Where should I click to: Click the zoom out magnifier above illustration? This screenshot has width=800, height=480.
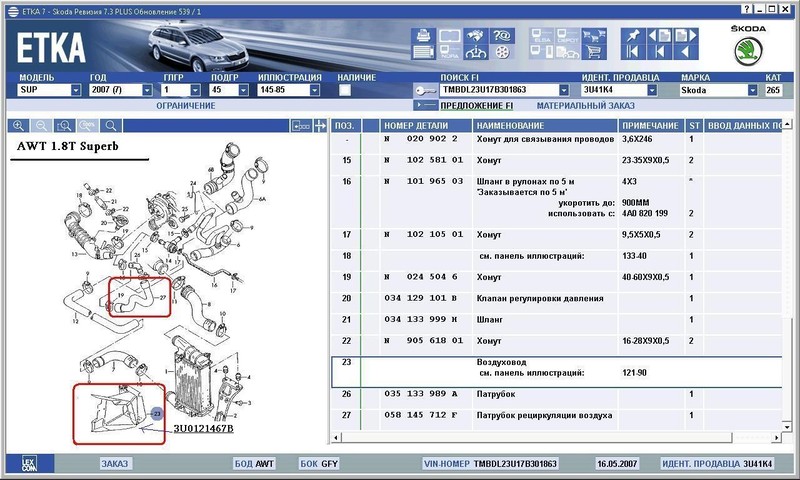[41, 126]
